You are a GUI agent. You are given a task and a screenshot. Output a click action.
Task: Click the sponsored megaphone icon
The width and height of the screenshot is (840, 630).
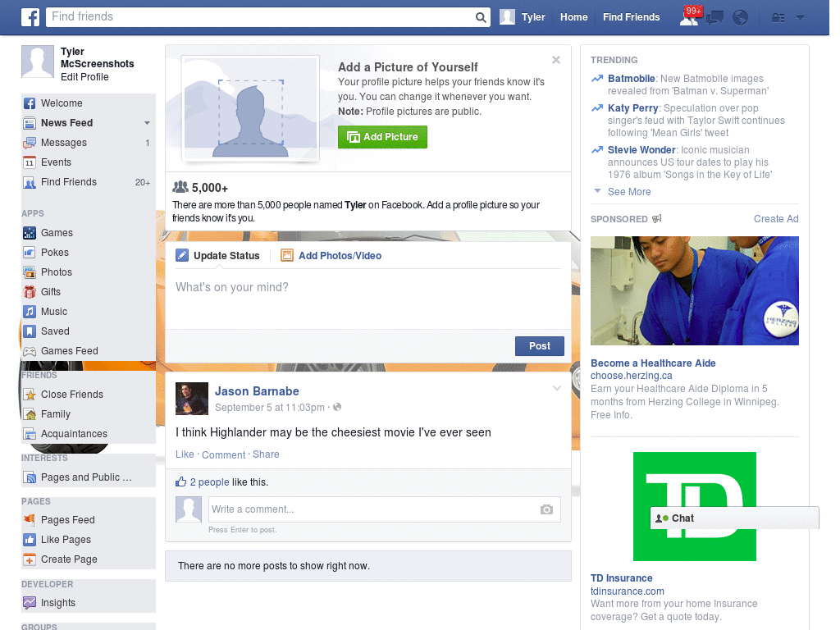657,218
